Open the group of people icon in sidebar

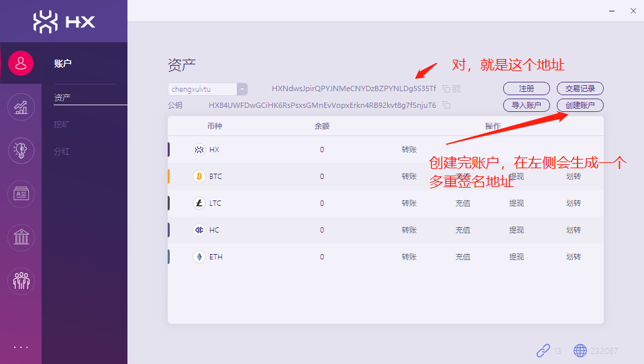[x=21, y=281]
